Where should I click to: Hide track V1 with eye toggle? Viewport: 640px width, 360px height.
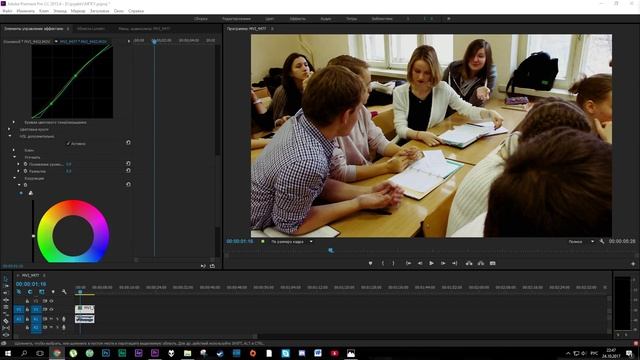(x=51, y=309)
